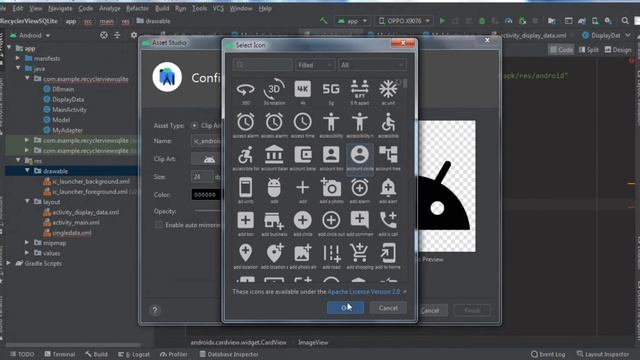640x360 pixels.
Task: Expand the Gradle Scripts node
Action: 9,263
